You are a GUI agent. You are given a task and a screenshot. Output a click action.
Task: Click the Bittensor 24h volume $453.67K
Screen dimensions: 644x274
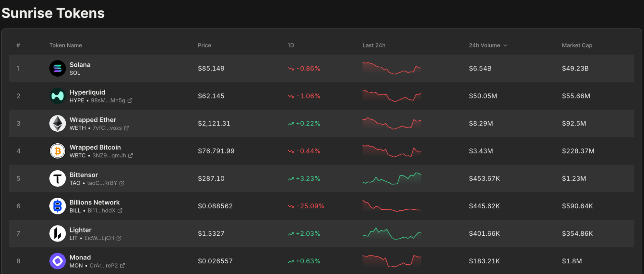pyautogui.click(x=484, y=179)
